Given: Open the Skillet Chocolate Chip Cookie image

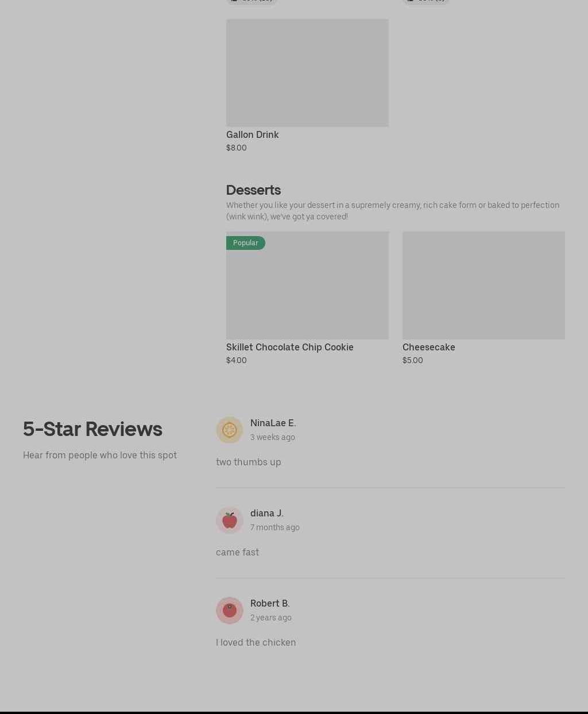Looking at the screenshot, I should pos(307,285).
